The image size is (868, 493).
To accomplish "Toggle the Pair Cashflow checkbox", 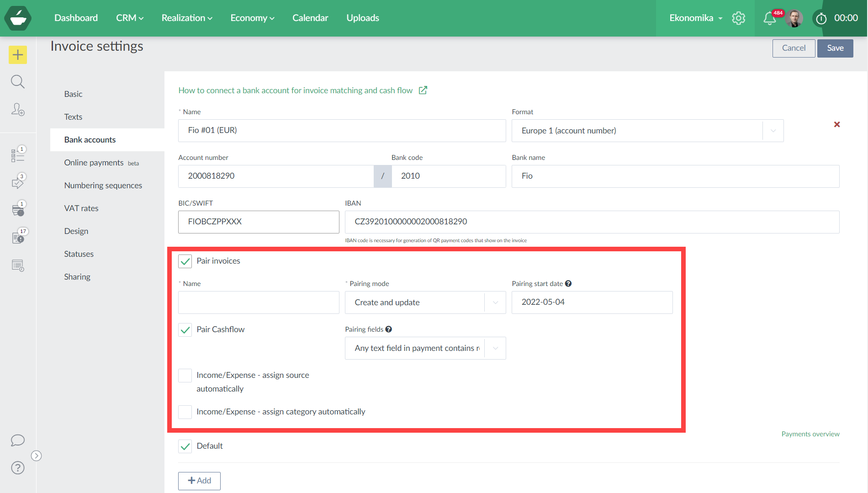I will pos(185,330).
